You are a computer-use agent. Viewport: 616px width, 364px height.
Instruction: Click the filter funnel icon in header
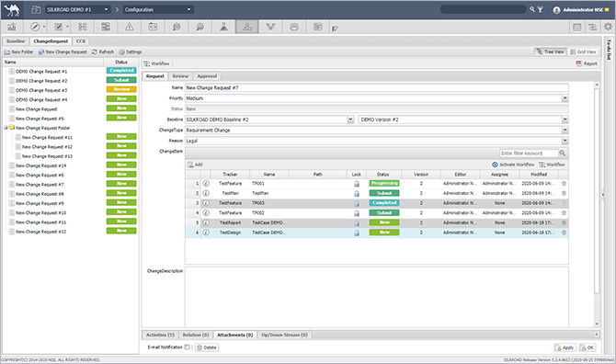coord(541,9)
